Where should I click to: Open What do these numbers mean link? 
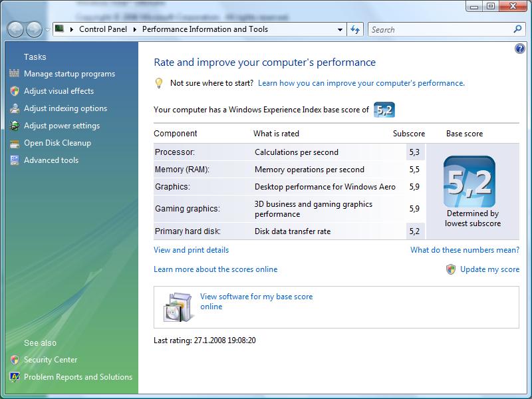coord(465,250)
